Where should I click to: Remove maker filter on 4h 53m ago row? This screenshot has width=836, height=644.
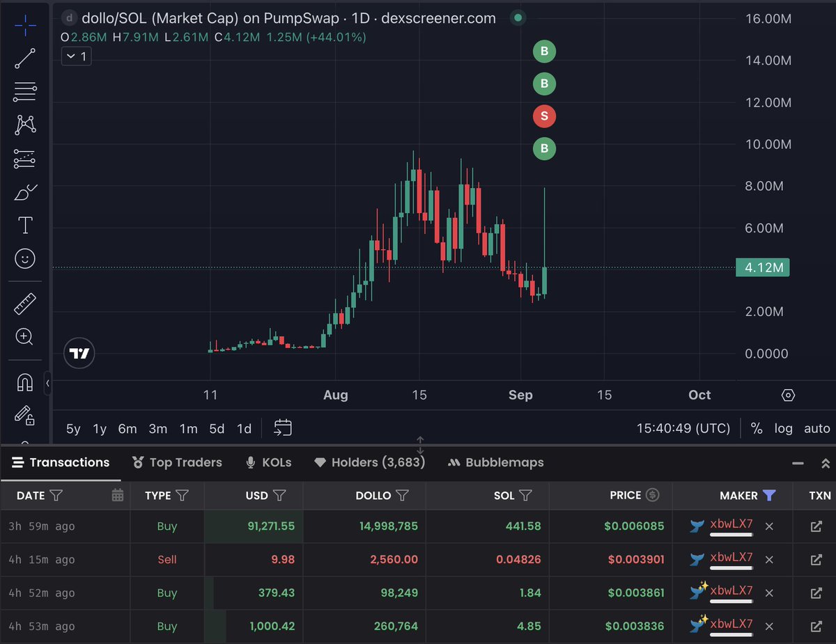769,627
